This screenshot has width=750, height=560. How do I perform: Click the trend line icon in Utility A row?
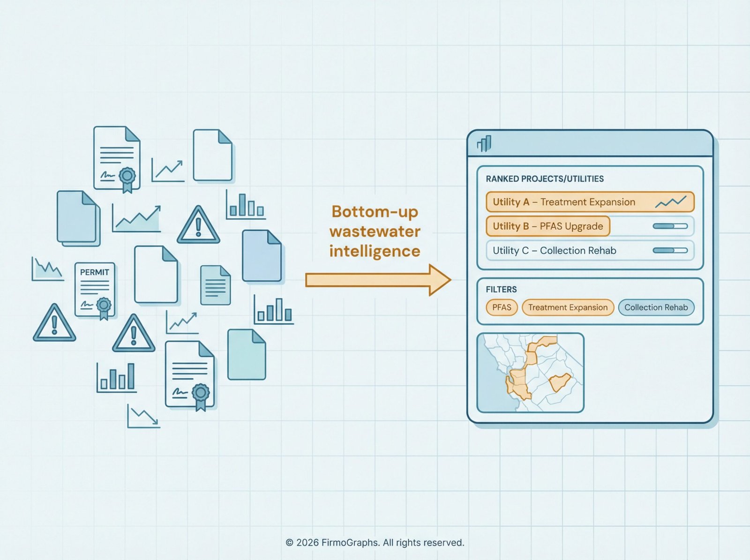[670, 202]
